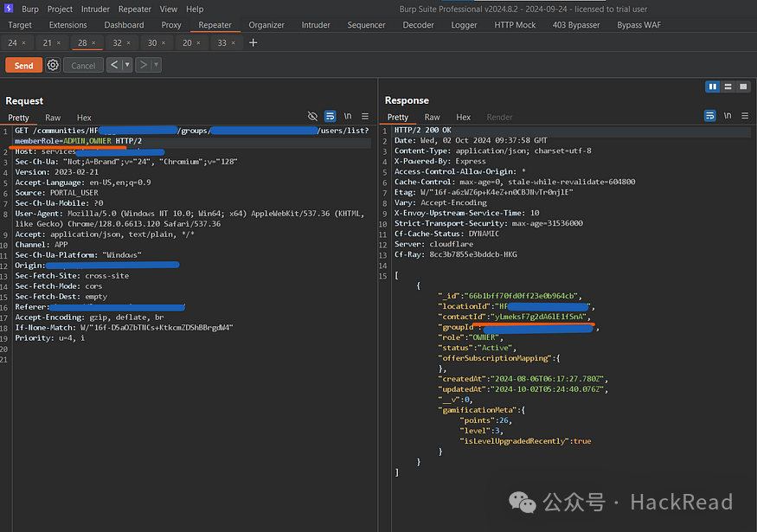Select the Hex view in Response
Viewport: 757px width, 532px height.
tap(464, 117)
